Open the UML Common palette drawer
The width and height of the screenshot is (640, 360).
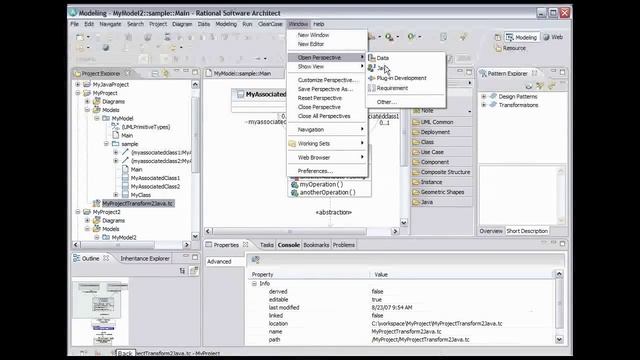(442, 122)
